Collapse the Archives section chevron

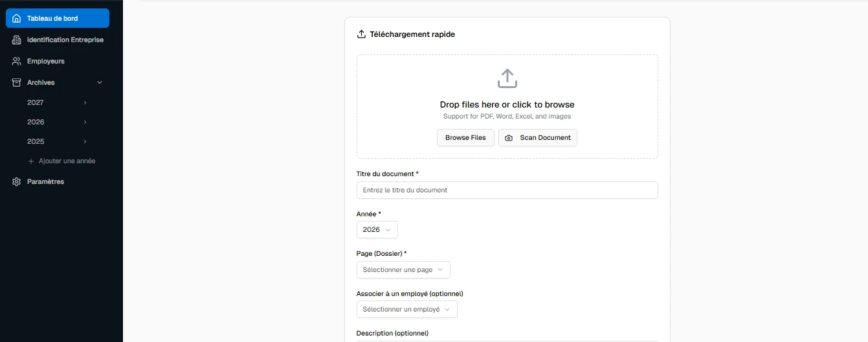tap(100, 83)
